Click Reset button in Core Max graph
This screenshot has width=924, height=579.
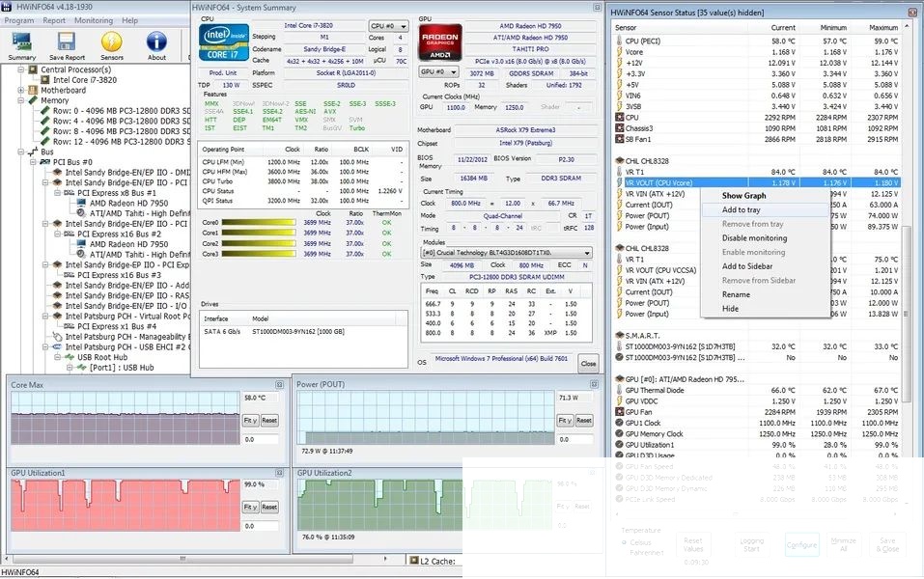pyautogui.click(x=269, y=421)
